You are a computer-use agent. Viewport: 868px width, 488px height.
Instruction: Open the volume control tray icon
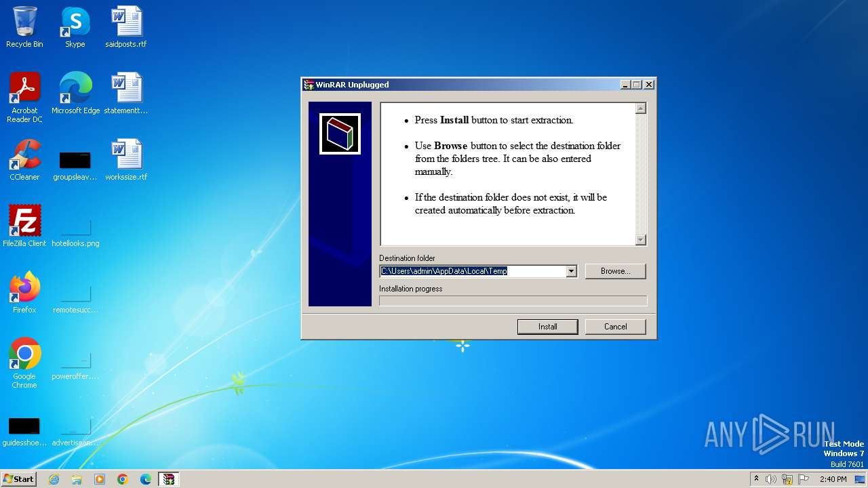click(771, 479)
